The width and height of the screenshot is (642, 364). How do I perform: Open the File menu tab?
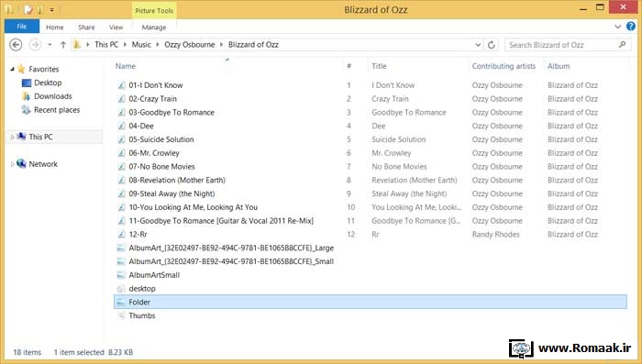[22, 27]
